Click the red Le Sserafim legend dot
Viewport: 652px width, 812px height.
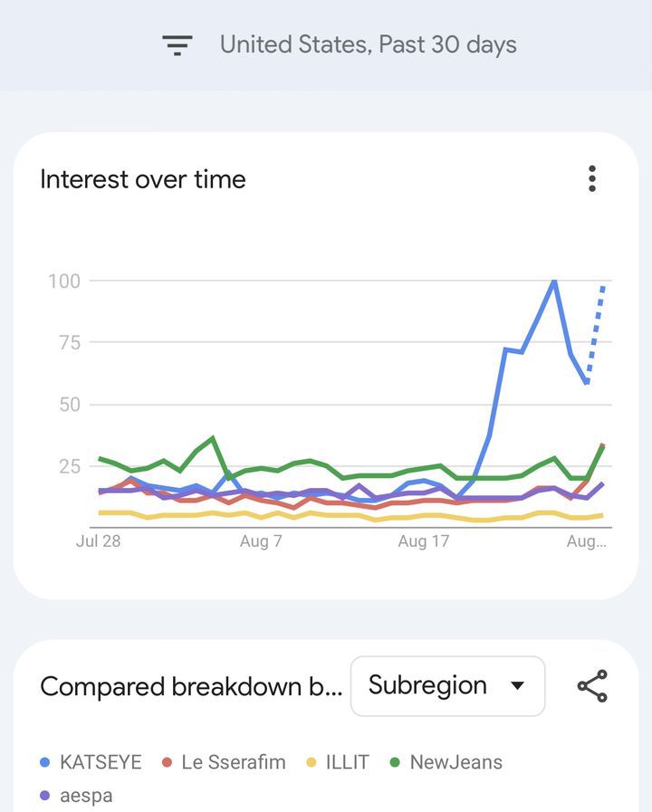168,762
